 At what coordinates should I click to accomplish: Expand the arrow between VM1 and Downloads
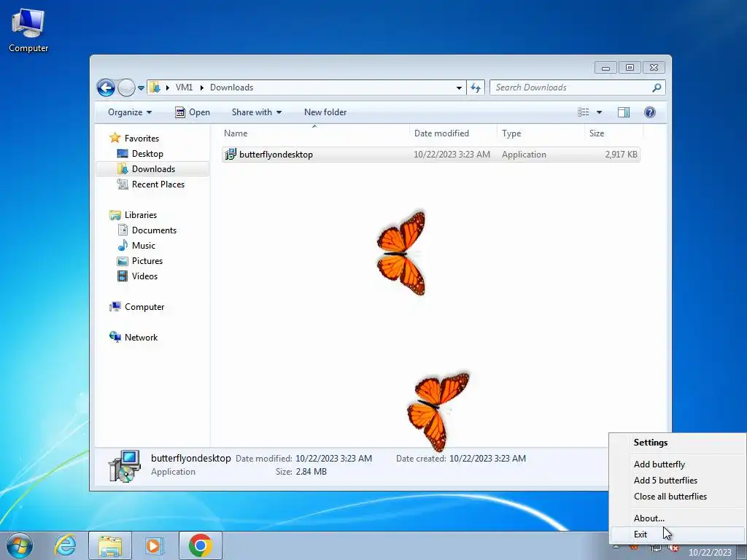[202, 87]
